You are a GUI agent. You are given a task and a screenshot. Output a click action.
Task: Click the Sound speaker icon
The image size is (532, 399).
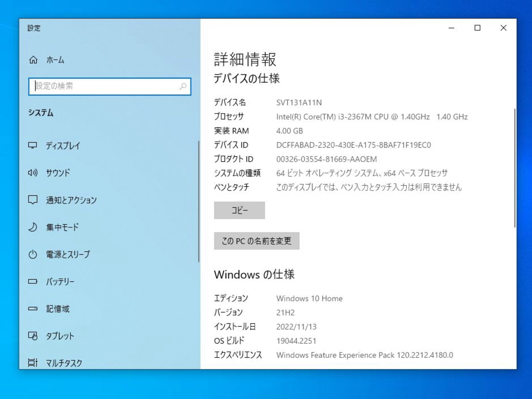pos(32,173)
